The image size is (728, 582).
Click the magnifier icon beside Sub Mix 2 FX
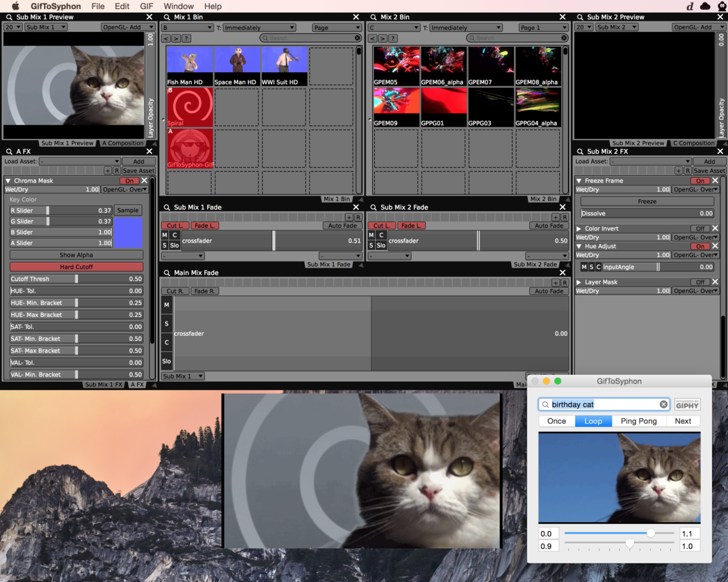coord(580,152)
